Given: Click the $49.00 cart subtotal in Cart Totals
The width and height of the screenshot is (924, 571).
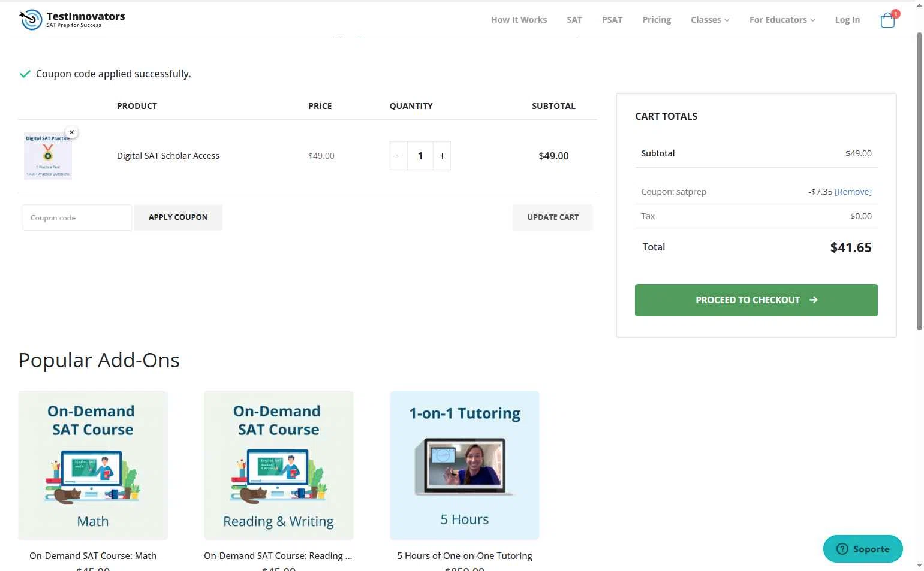Looking at the screenshot, I should tap(859, 153).
